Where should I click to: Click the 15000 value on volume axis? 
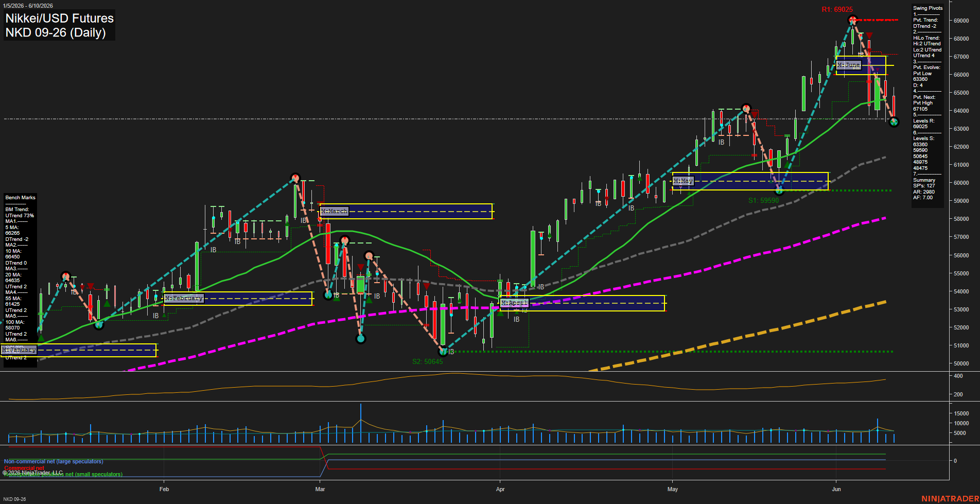(961, 413)
